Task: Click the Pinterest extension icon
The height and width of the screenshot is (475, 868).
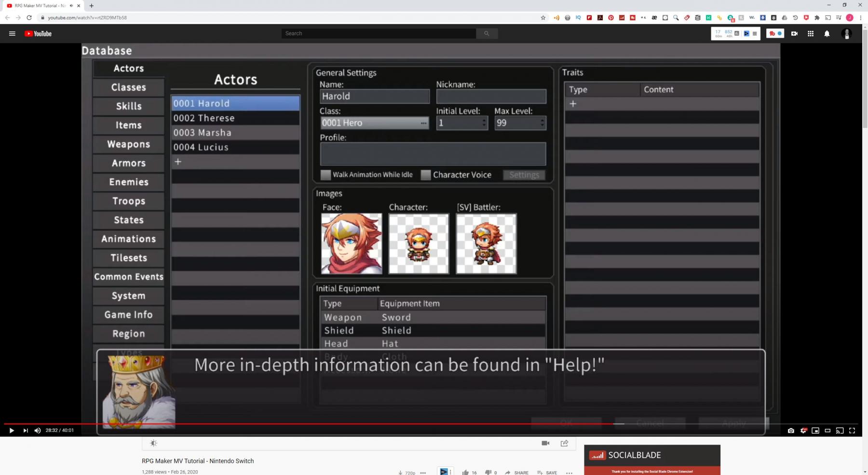Action: (611, 17)
